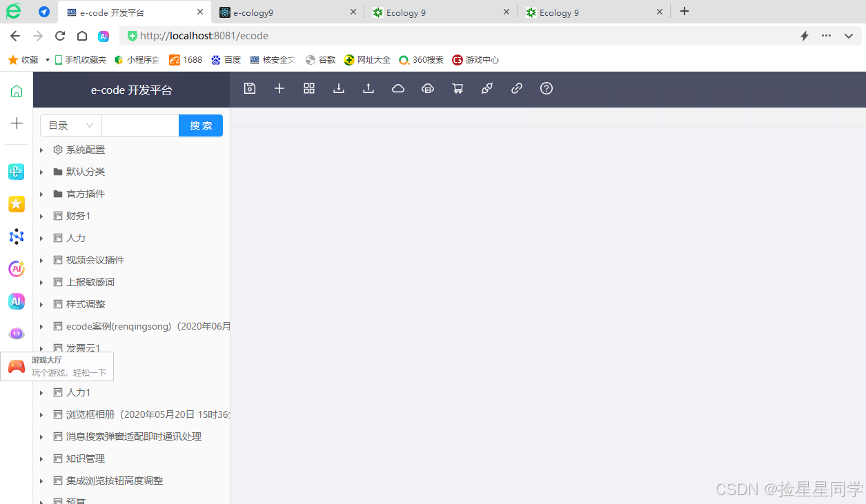The width and height of the screenshot is (866, 504).
Task: Click the AI icon beside address bar
Action: [x=104, y=36]
